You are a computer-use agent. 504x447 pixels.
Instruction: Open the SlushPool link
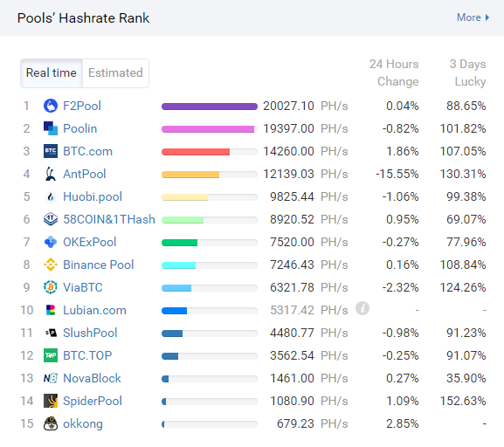pos(90,333)
